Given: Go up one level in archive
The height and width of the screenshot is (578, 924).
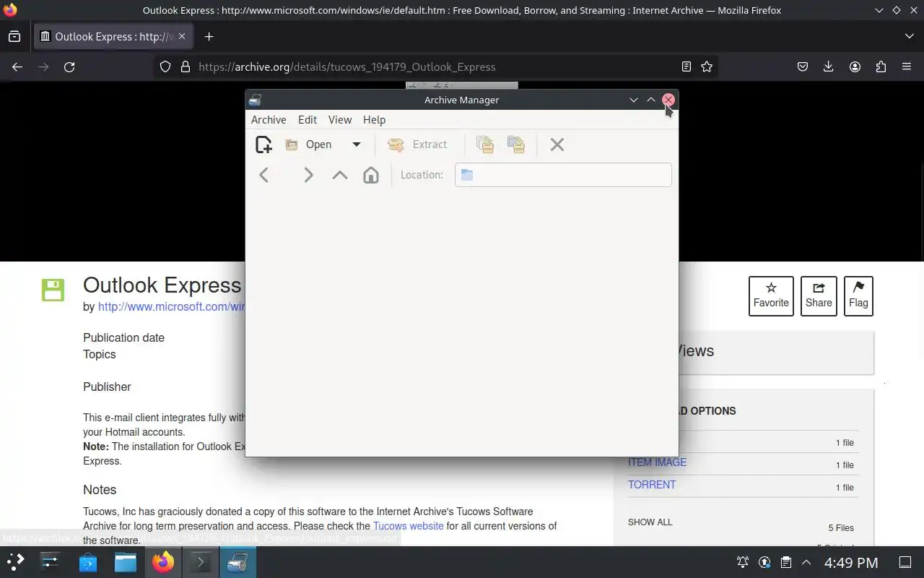Looking at the screenshot, I should pos(339,175).
